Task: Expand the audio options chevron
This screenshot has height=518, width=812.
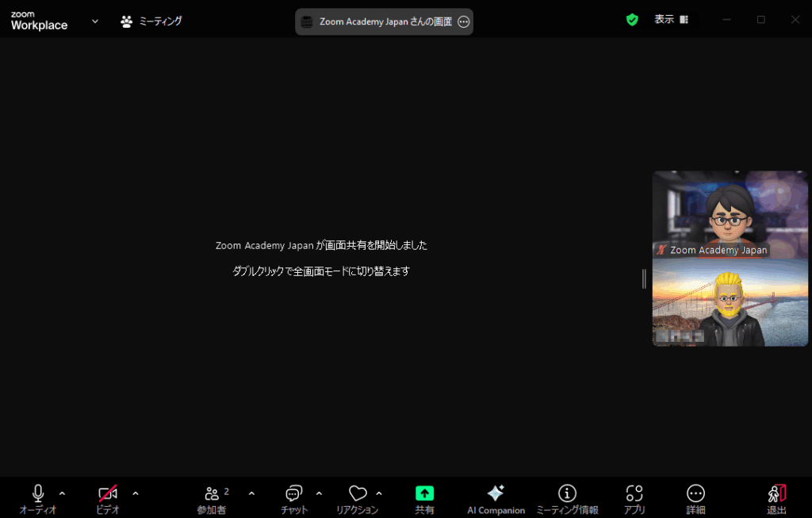Action: pos(62,493)
